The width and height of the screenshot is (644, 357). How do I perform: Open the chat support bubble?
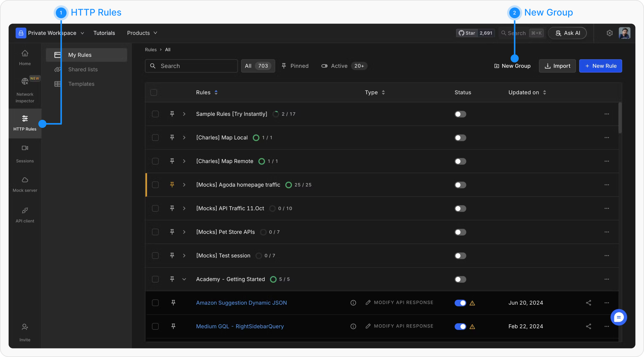point(619,317)
